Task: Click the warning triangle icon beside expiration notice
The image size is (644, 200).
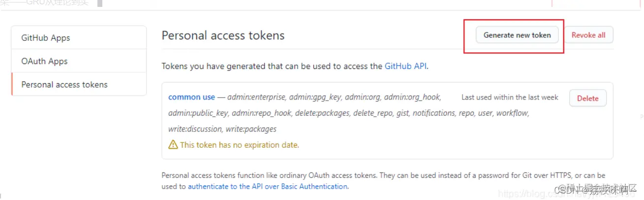Action: (173, 145)
